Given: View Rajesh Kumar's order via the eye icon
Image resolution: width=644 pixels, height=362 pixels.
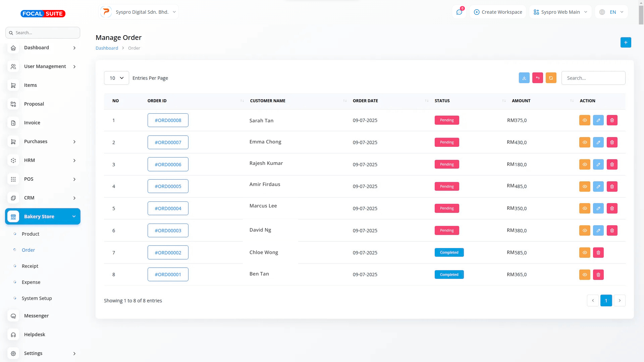Looking at the screenshot, I should coord(584,165).
